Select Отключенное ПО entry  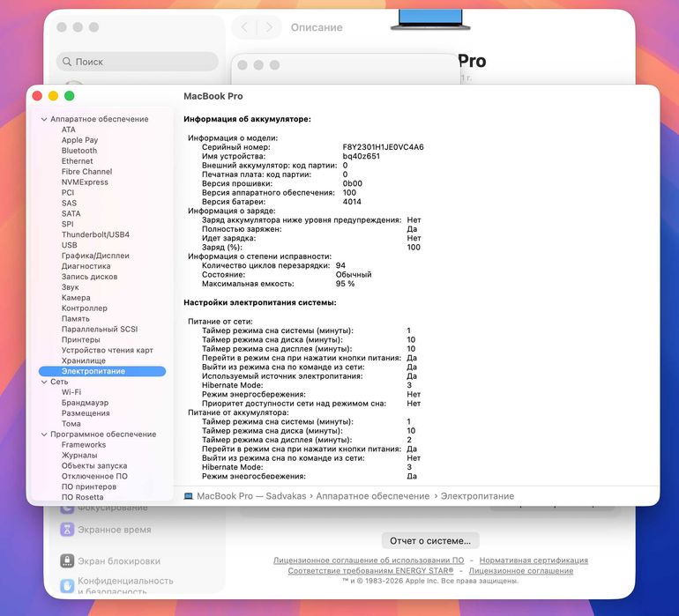coord(94,476)
